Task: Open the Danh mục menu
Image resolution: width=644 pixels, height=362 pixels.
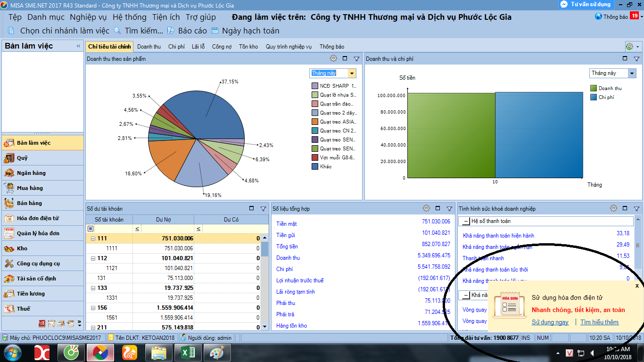Action: pos(46,17)
